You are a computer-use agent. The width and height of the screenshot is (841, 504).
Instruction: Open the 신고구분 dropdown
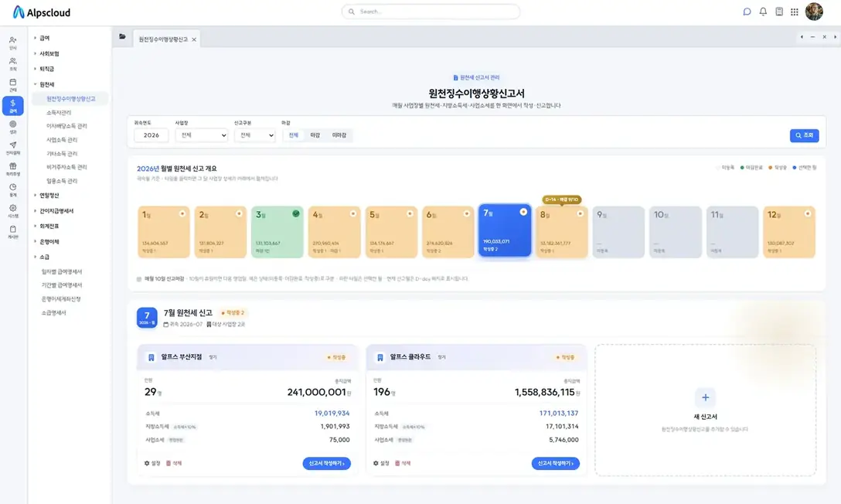click(x=255, y=135)
